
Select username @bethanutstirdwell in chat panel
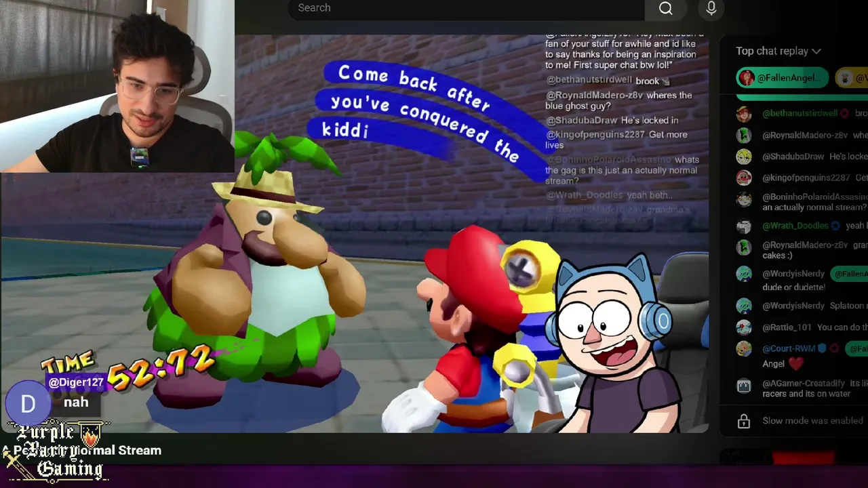tap(800, 113)
